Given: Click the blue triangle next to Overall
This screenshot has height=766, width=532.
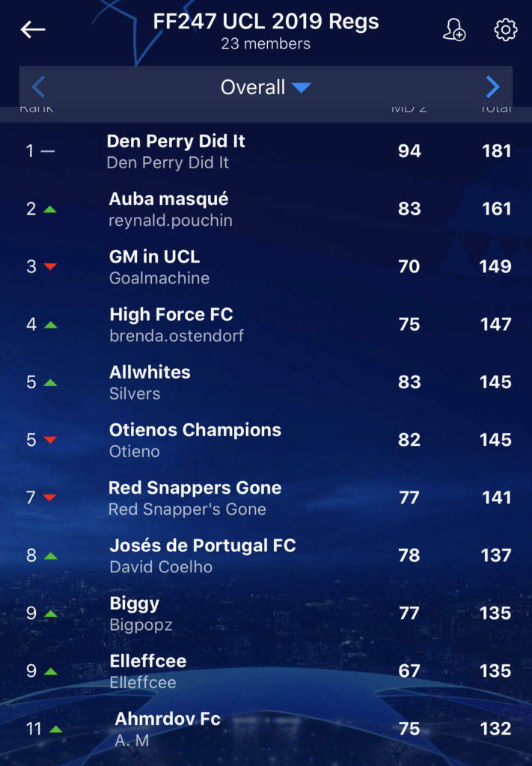Looking at the screenshot, I should pyautogui.click(x=302, y=88).
